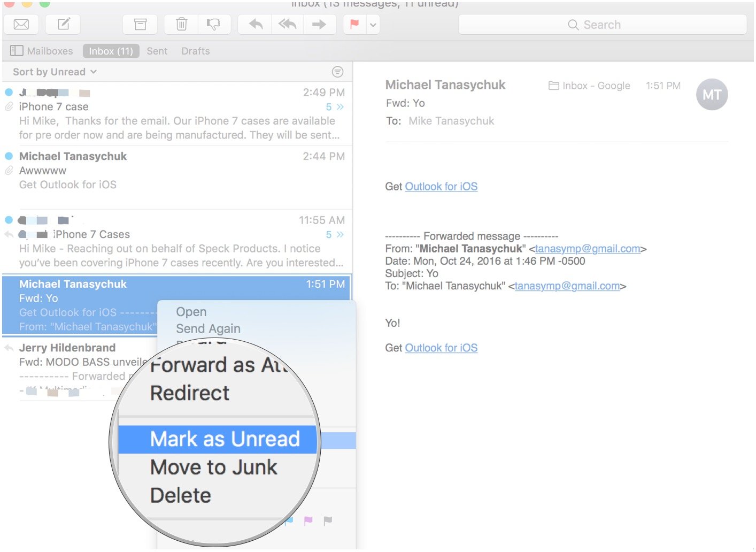756x552 pixels.
Task: Click the trash Delete toolbar icon
Action: click(182, 25)
